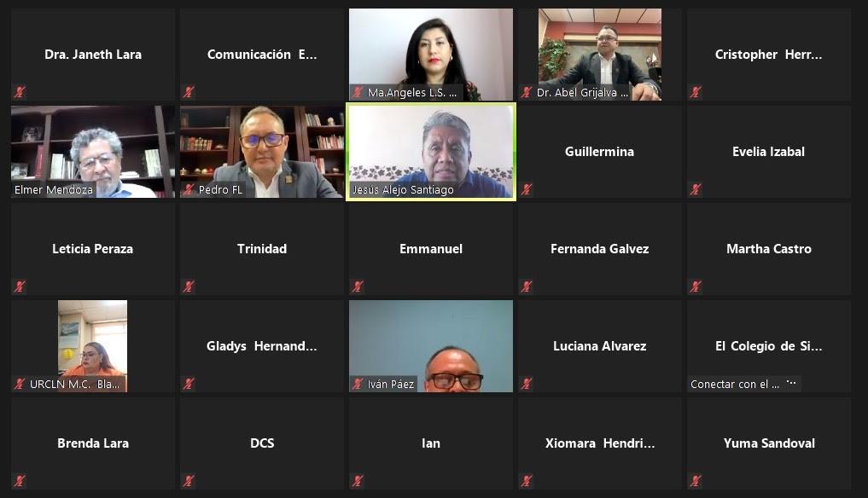Click muted mic icon on DCS tile
The image size is (868, 498).
pyautogui.click(x=189, y=481)
